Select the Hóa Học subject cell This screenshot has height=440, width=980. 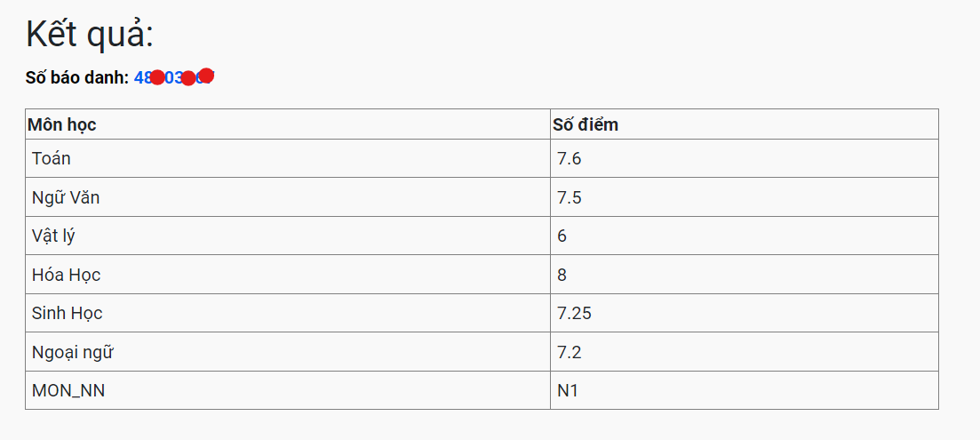pyautogui.click(x=66, y=275)
